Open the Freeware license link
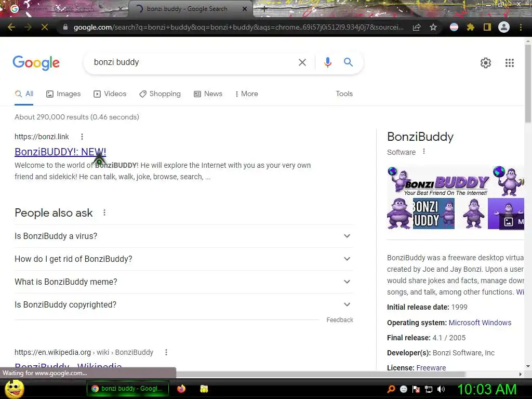The image size is (532, 399). pos(431,368)
